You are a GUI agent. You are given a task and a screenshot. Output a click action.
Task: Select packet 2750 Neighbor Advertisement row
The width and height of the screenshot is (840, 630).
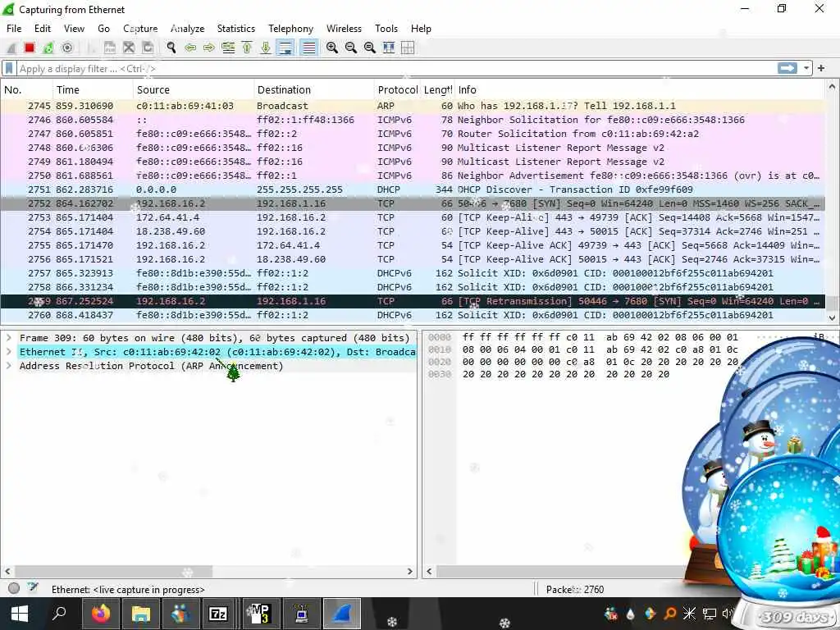coord(413,176)
